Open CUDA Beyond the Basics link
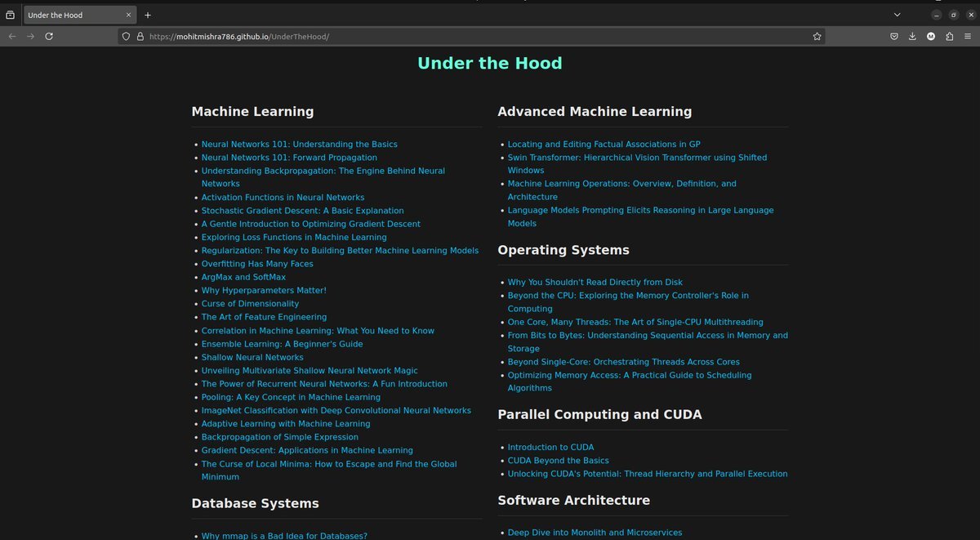Image resolution: width=980 pixels, height=540 pixels. tap(558, 461)
